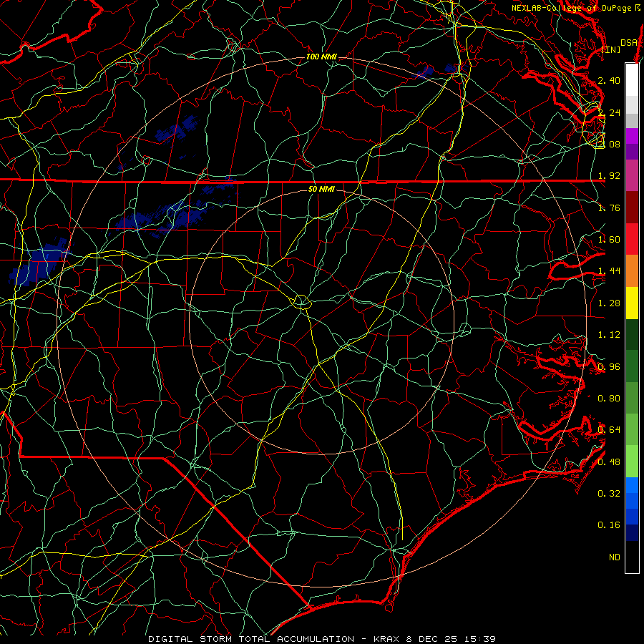Select the 0.16 legend value
This screenshot has height=644, width=644.
point(609,525)
